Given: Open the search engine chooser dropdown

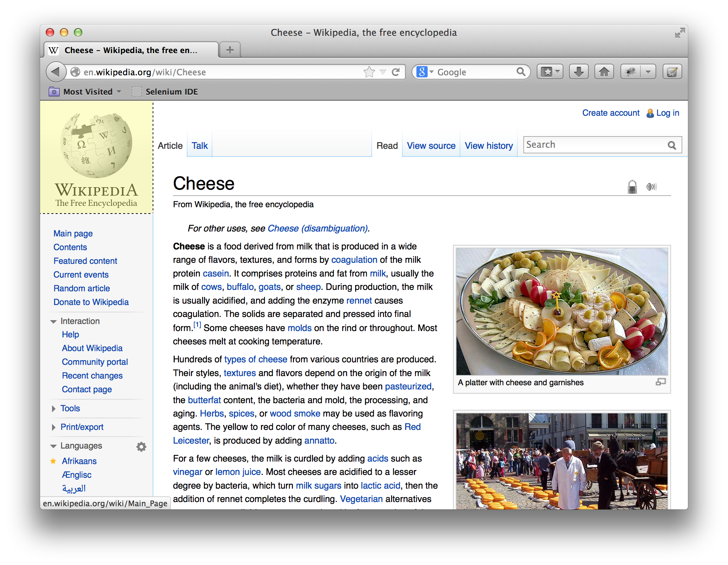Looking at the screenshot, I should 431,72.
